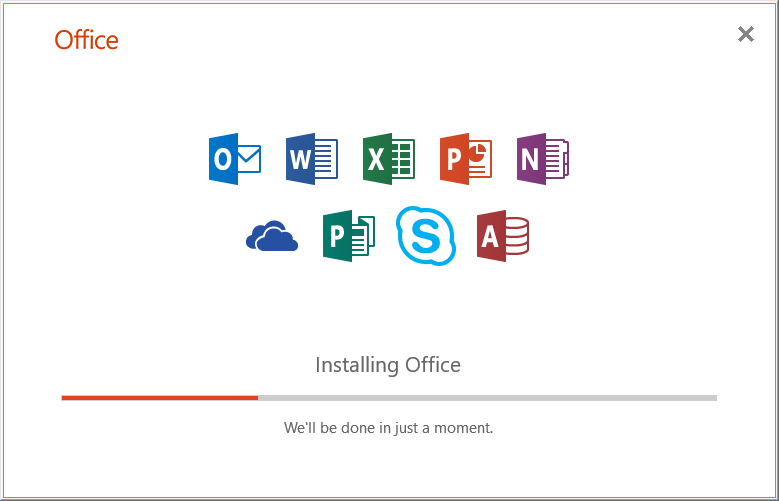Click the pie chart on PowerPoint icon
The image size is (779, 501).
coord(480,150)
